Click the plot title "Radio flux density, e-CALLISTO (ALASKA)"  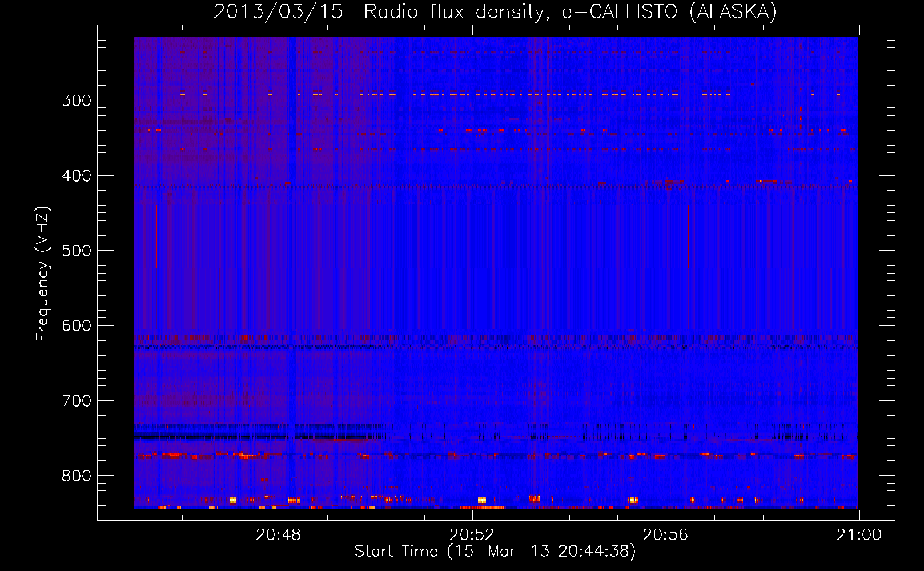570,11
